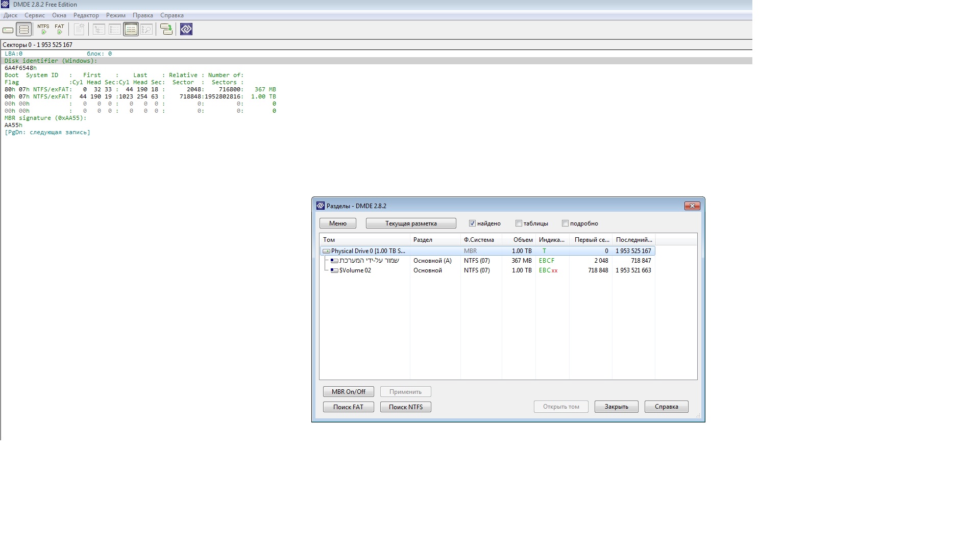Click the disk editor view icon
The width and height of the screenshot is (980, 551).
tap(131, 30)
